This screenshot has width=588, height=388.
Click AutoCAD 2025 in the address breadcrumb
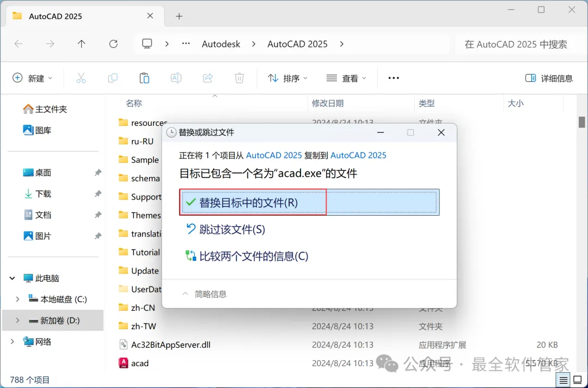(297, 44)
